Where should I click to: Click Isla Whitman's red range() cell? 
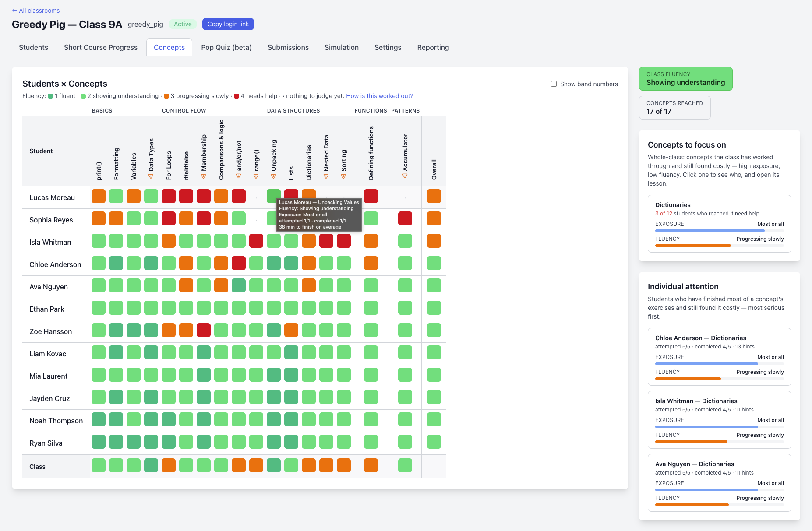click(x=256, y=241)
